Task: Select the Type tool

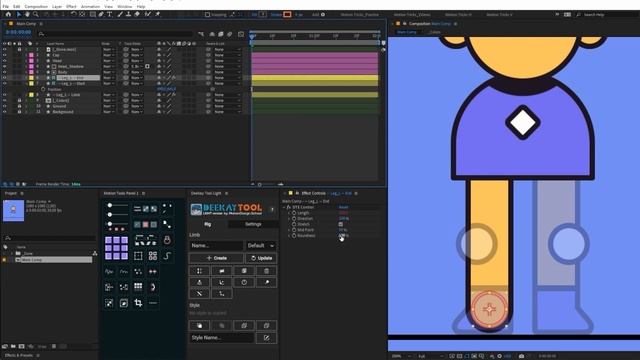Action: point(109,14)
